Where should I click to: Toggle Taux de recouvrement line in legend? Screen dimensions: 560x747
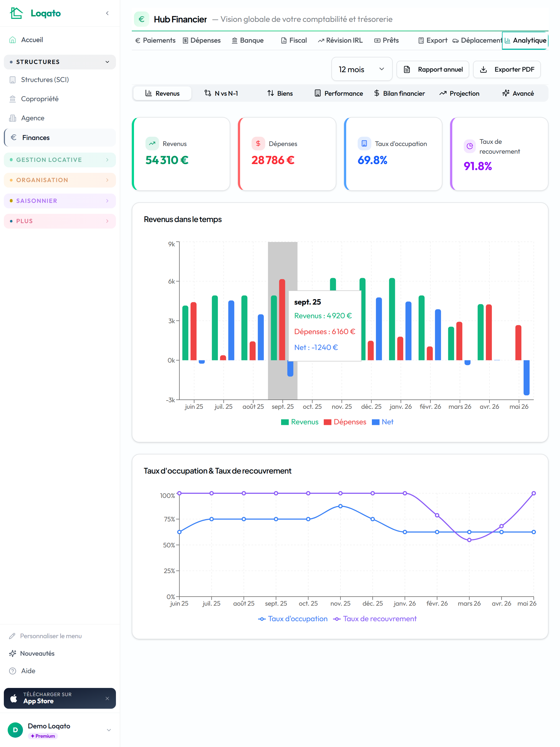coord(375,619)
